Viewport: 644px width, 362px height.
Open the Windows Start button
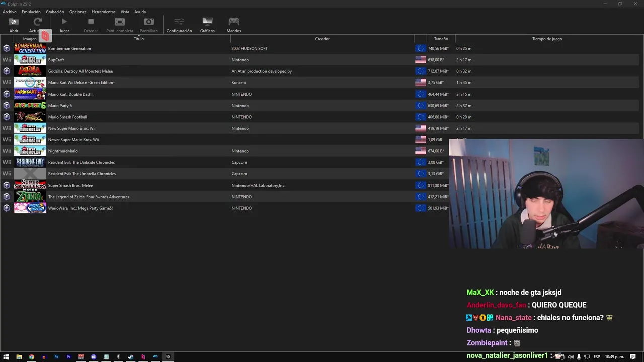6,357
